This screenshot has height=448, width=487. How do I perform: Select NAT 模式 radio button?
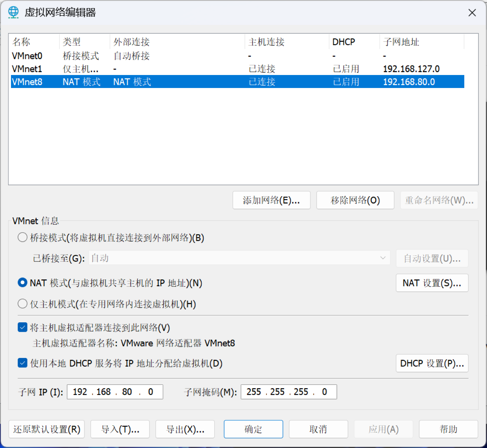click(22, 283)
